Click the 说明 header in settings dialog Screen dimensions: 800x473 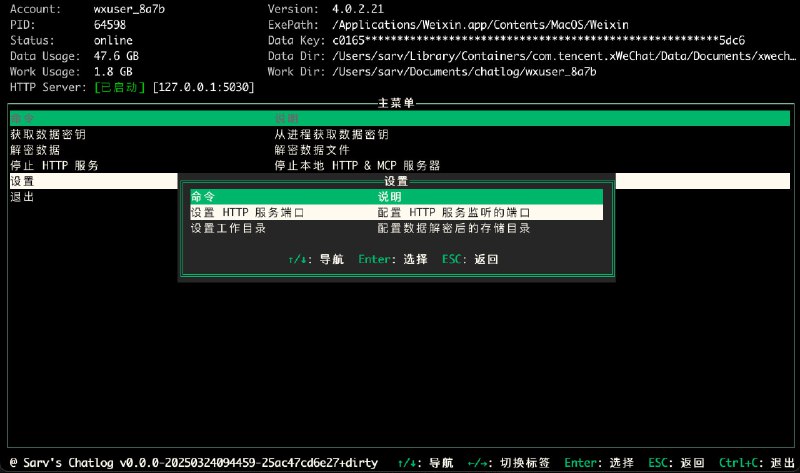coord(389,197)
